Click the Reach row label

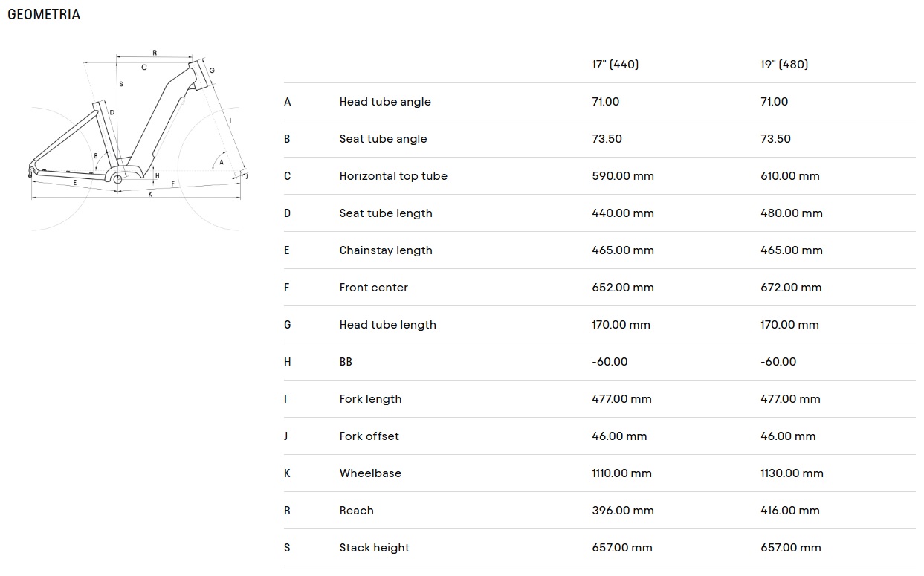coord(357,511)
